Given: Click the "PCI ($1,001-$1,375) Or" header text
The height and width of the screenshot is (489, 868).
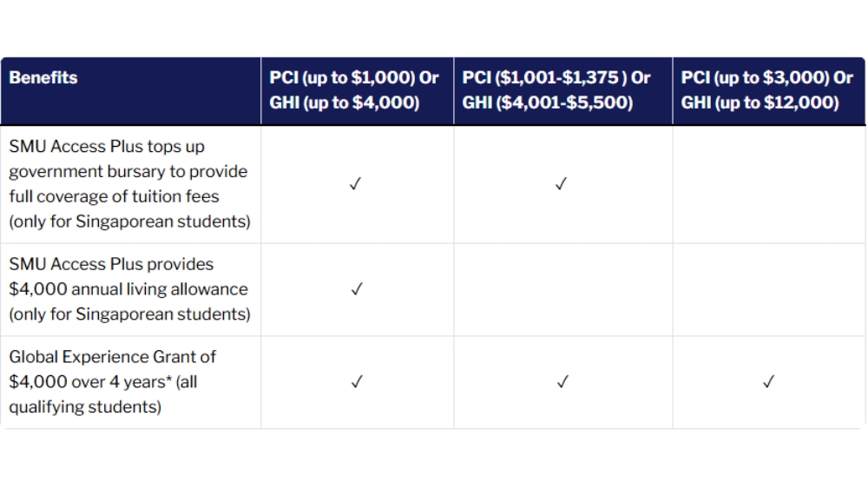Looking at the screenshot, I should click(556, 78).
